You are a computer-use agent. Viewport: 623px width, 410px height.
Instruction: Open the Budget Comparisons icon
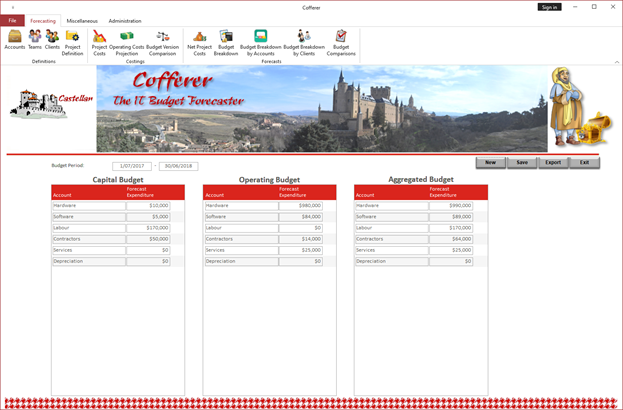click(341, 43)
